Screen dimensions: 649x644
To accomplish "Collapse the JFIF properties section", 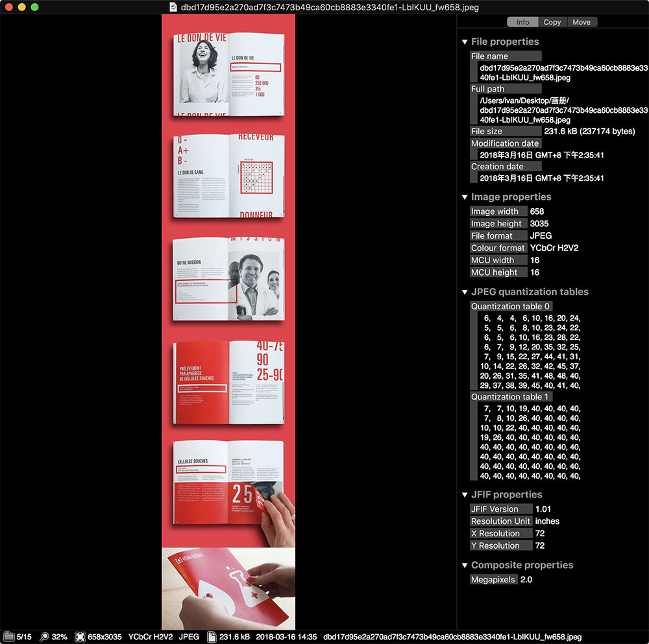I will 465,495.
